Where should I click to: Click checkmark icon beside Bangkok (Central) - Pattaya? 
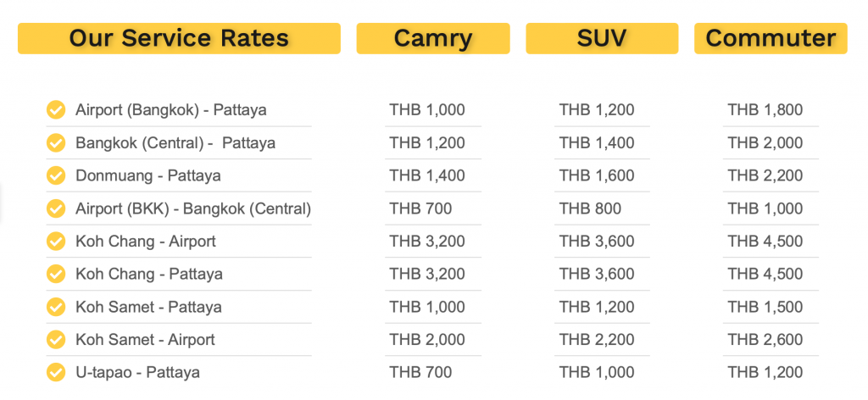click(56, 143)
